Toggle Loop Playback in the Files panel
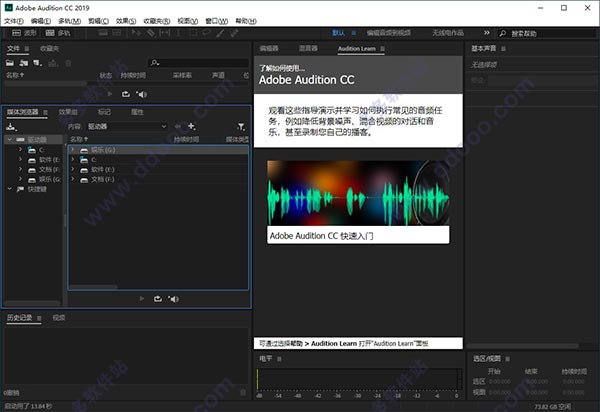600x412 pixels. pyautogui.click(x=126, y=94)
